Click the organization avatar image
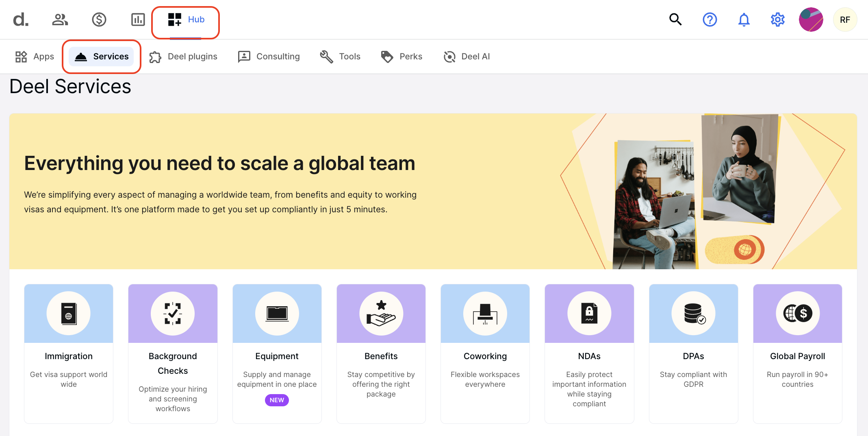 click(811, 20)
